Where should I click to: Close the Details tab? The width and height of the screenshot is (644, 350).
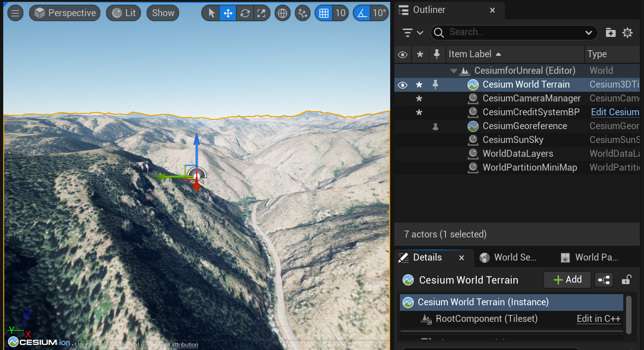pos(462,258)
